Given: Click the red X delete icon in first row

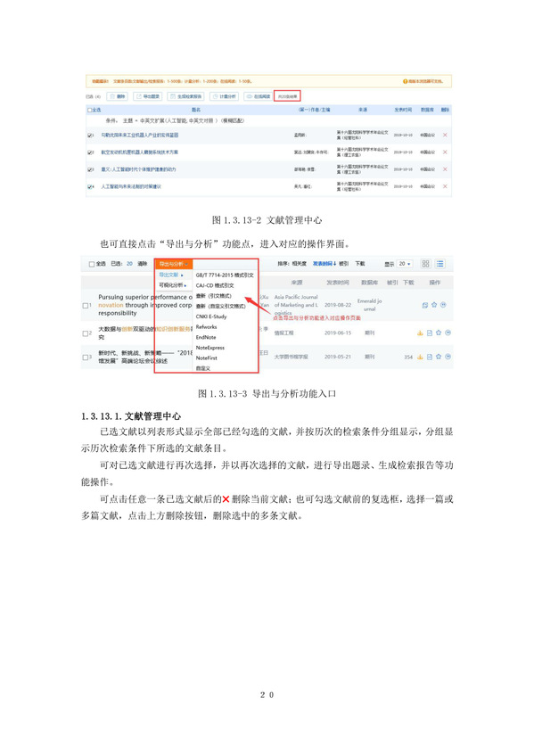Looking at the screenshot, I should [x=445, y=135].
